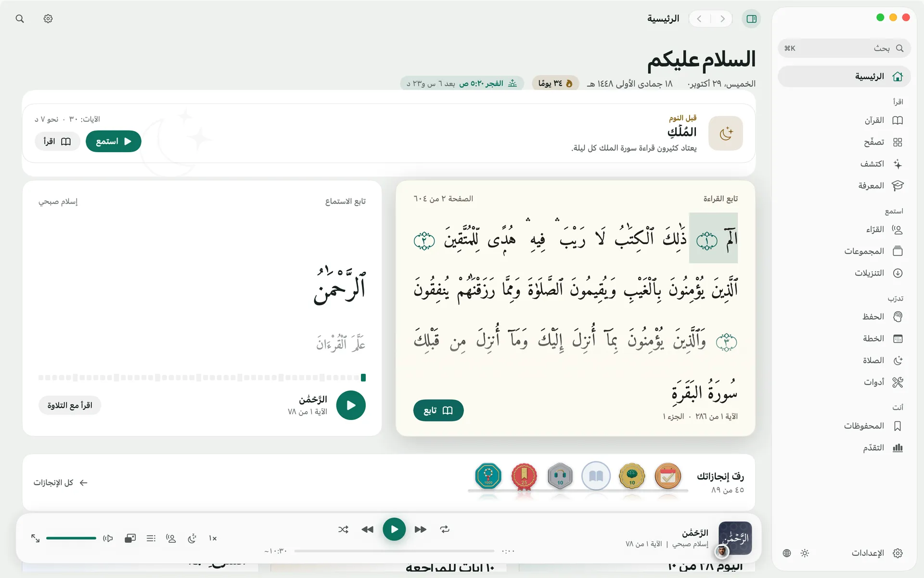Toggle light/dark theme sun icon

[805, 553]
